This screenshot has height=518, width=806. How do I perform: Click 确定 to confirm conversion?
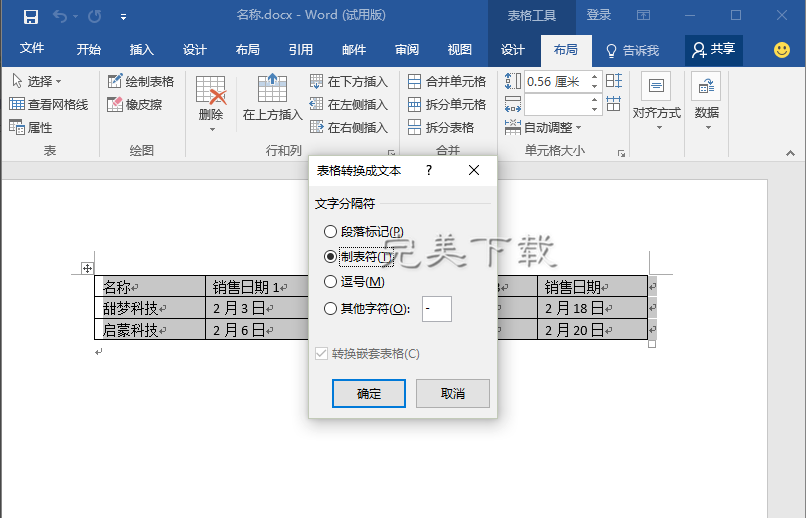tap(369, 394)
